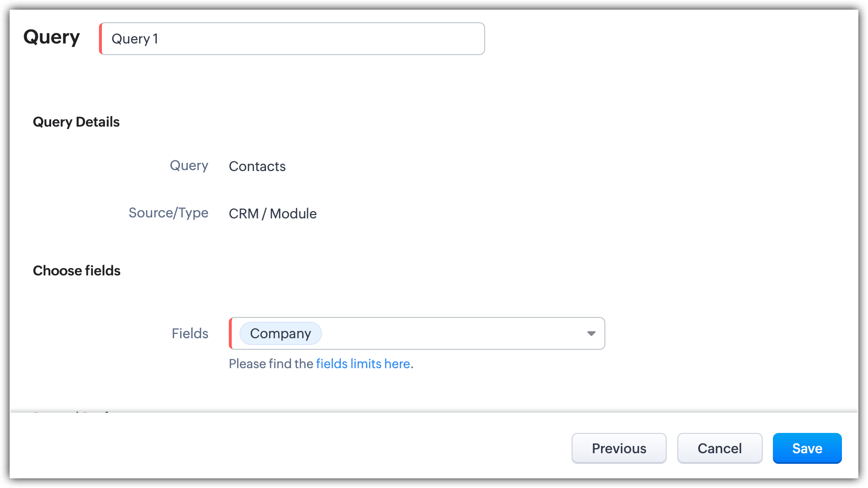Click red required marker on Query name field
This screenshot has height=488, width=868.
(x=100, y=39)
